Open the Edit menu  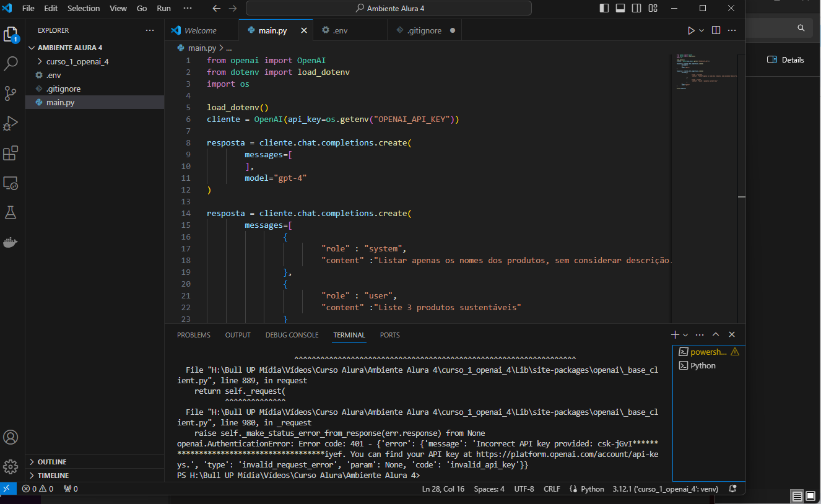51,9
